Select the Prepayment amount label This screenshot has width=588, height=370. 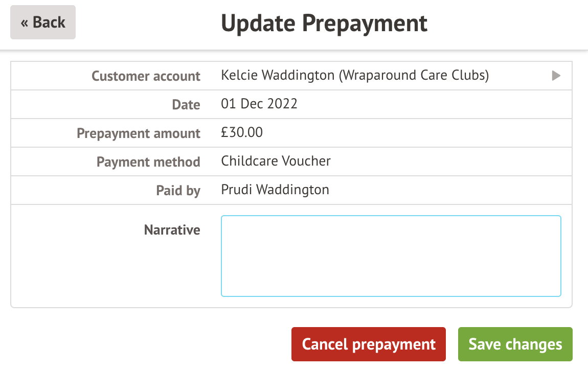point(138,133)
